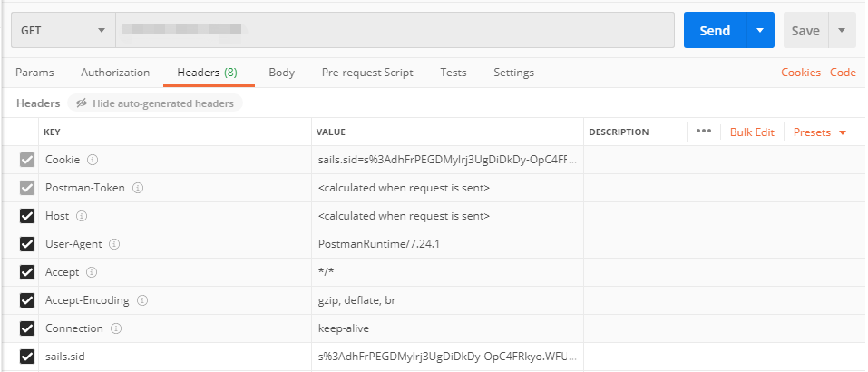Click the Bulk Edit link
The width and height of the screenshot is (868, 372).
click(752, 132)
